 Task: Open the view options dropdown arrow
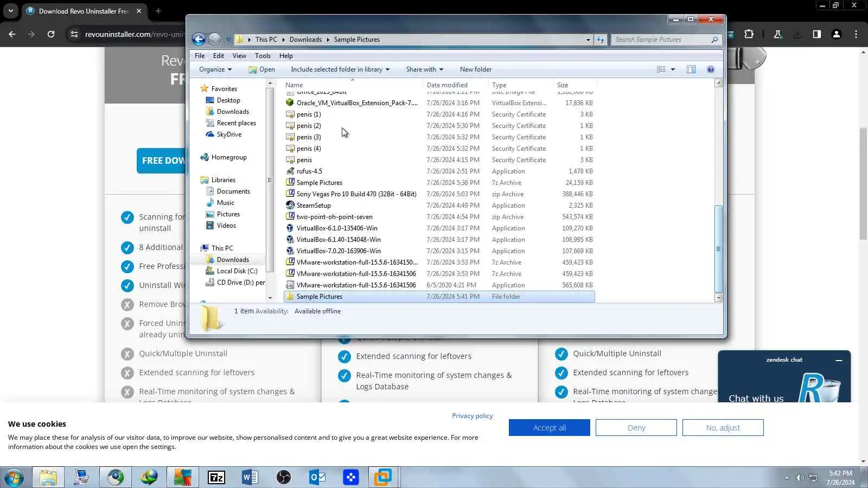click(673, 69)
